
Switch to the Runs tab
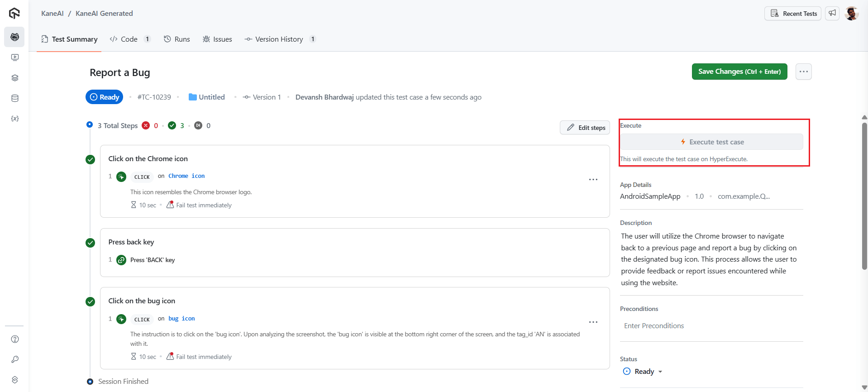point(177,39)
